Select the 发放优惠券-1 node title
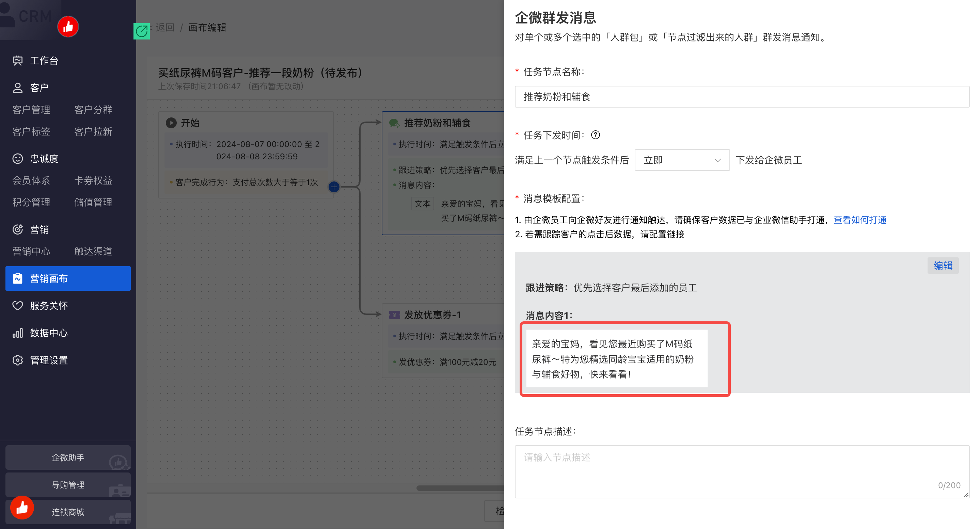Screen dimensions: 980x529 click(432, 315)
